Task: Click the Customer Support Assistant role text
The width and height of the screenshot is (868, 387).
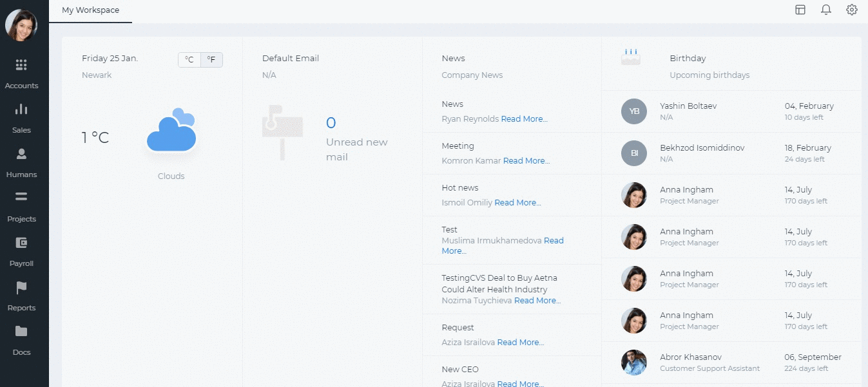Action: click(x=710, y=369)
